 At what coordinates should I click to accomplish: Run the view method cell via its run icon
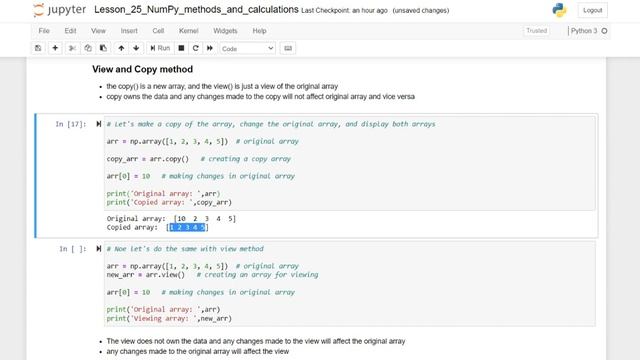click(x=98, y=249)
